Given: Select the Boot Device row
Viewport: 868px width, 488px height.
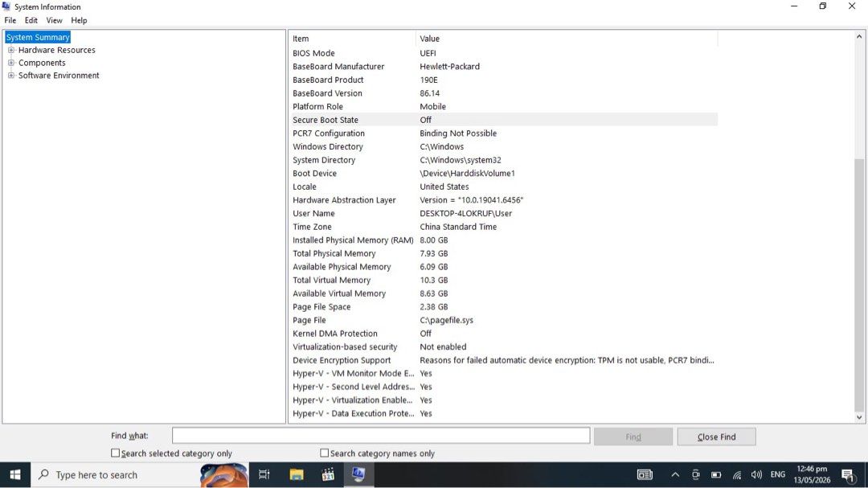Looking at the screenshot, I should point(504,174).
